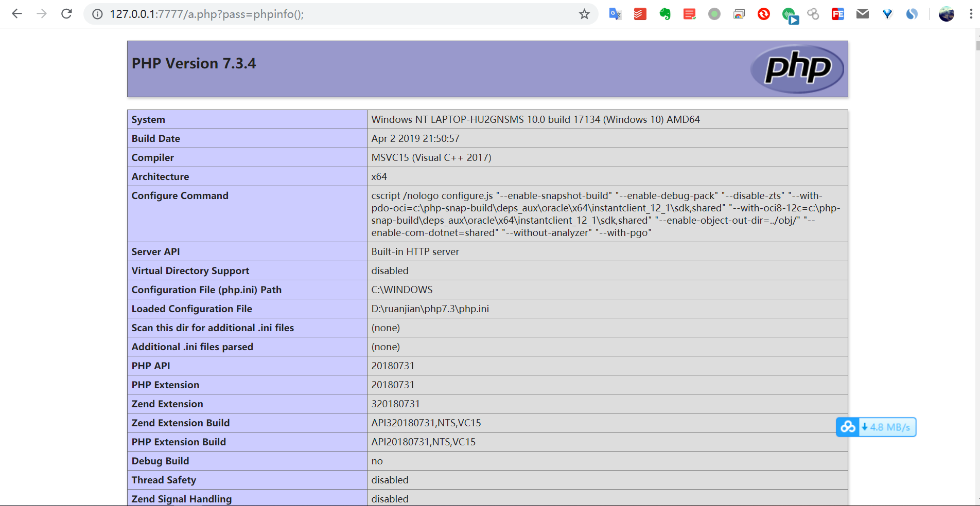Open the Simplenote extension
Viewport: 980px width, 506px height.
(x=912, y=14)
